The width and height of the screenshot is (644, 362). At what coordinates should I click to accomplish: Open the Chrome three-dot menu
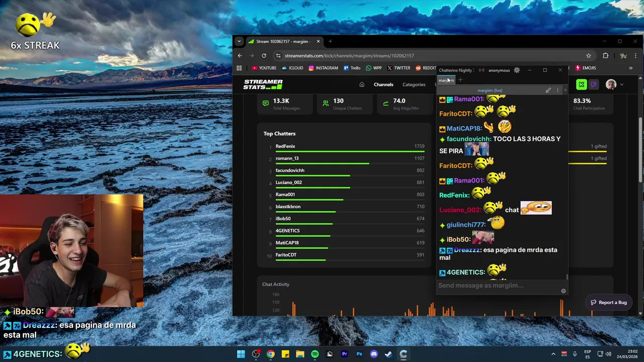635,55
